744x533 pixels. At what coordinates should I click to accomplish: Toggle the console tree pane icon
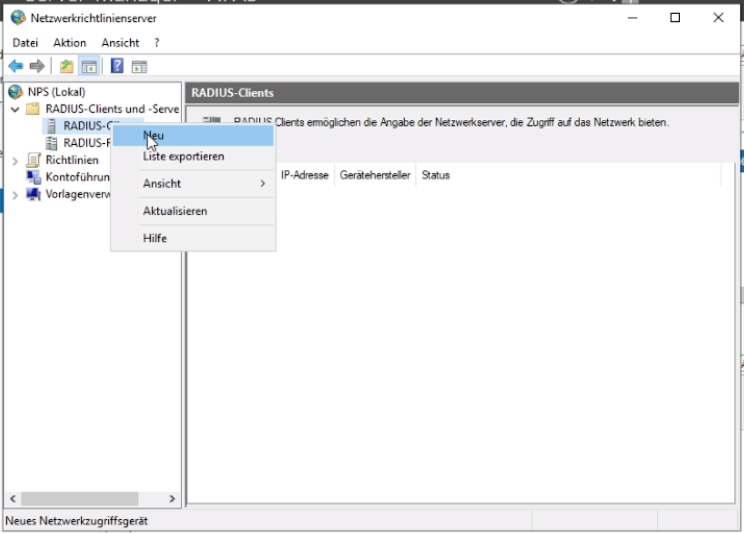89,66
